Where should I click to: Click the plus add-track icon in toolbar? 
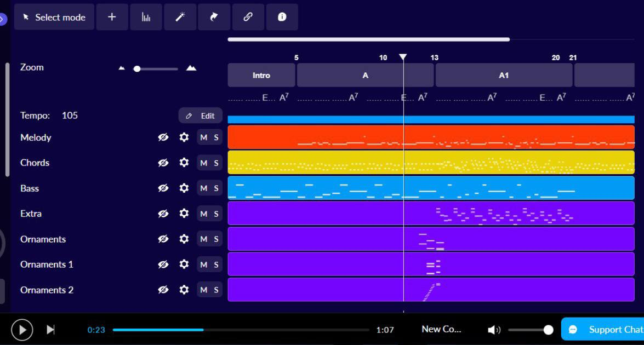(112, 17)
